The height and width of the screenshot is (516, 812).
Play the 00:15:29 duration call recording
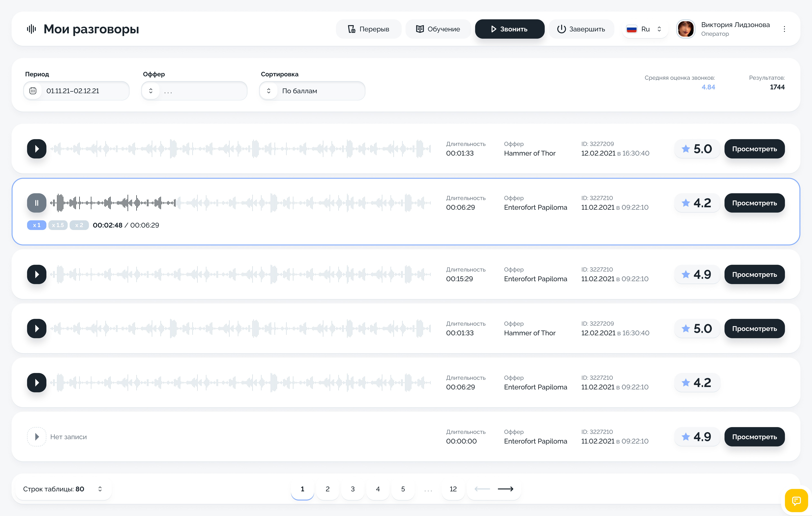36,274
